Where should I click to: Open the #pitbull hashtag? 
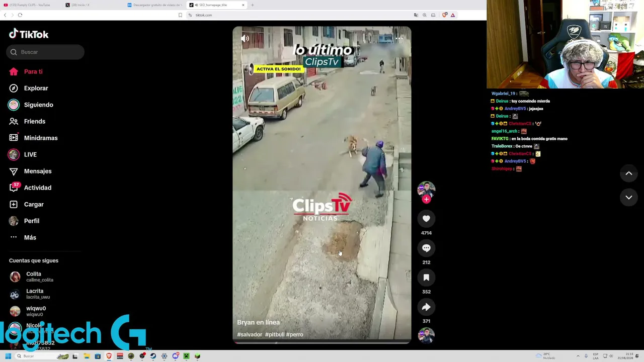pyautogui.click(x=275, y=334)
